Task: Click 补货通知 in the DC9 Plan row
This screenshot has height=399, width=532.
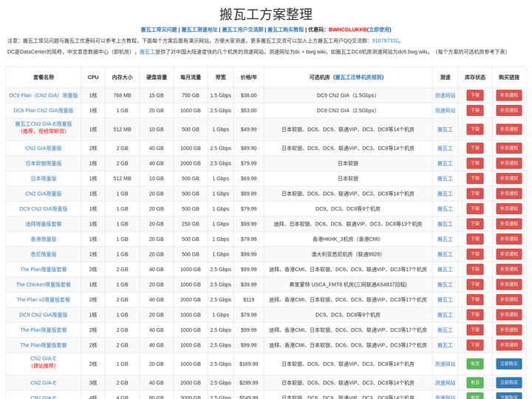Action: pos(509,95)
